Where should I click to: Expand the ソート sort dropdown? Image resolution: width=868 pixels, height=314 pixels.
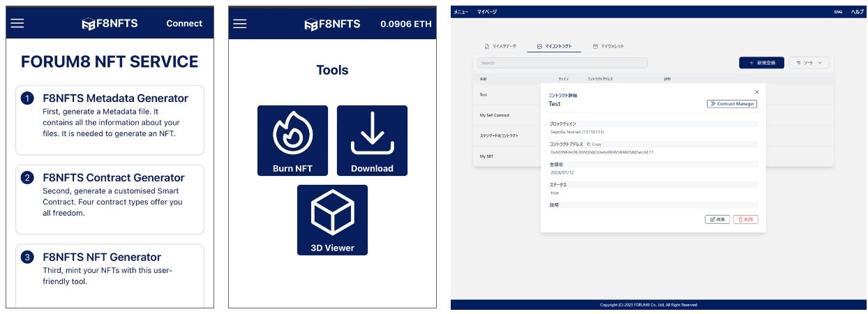click(809, 63)
